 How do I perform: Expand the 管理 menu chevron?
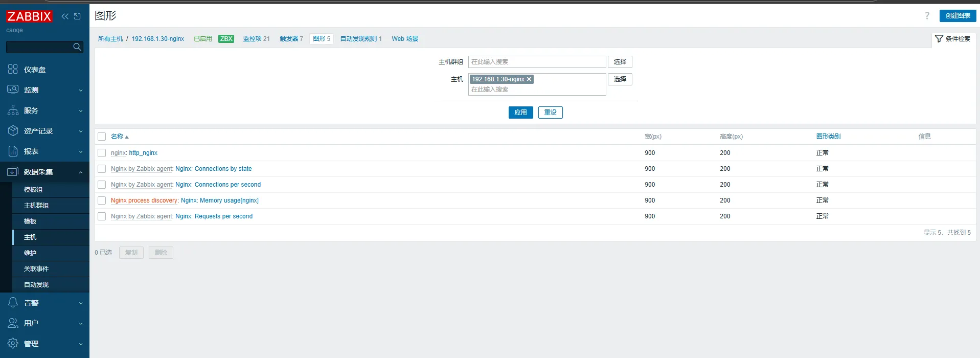coord(81,344)
